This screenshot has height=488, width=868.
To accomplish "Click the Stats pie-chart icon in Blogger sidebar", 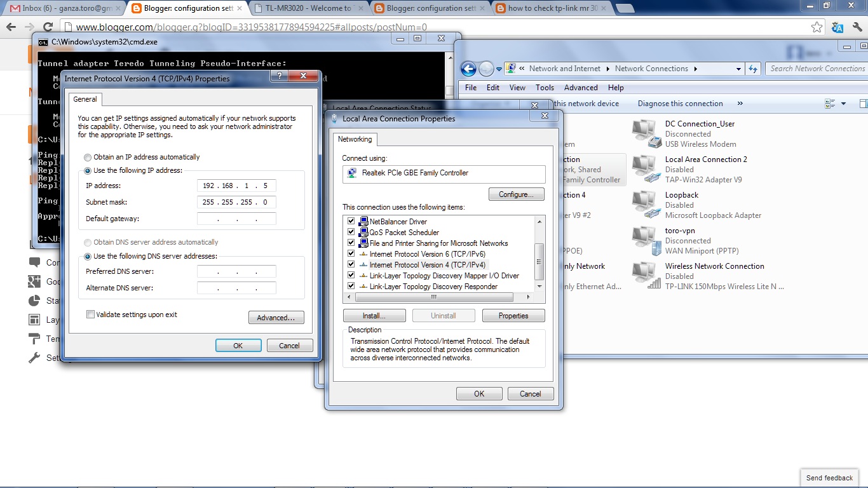I will 36,301.
